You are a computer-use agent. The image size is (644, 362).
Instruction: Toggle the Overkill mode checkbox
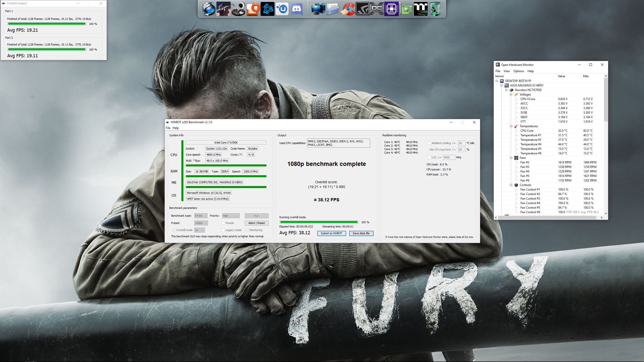click(174, 230)
